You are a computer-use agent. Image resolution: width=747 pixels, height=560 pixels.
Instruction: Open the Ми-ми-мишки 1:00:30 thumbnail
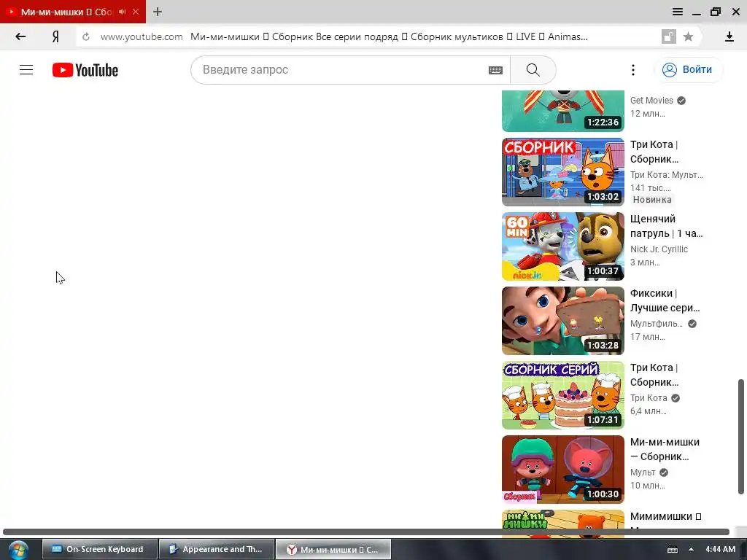(563, 469)
